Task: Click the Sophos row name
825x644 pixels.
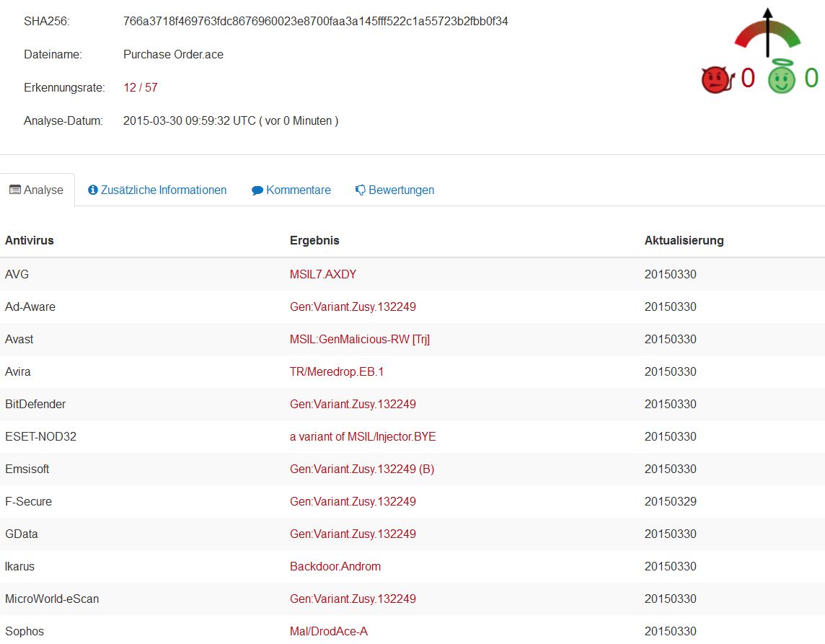Action: tap(25, 631)
